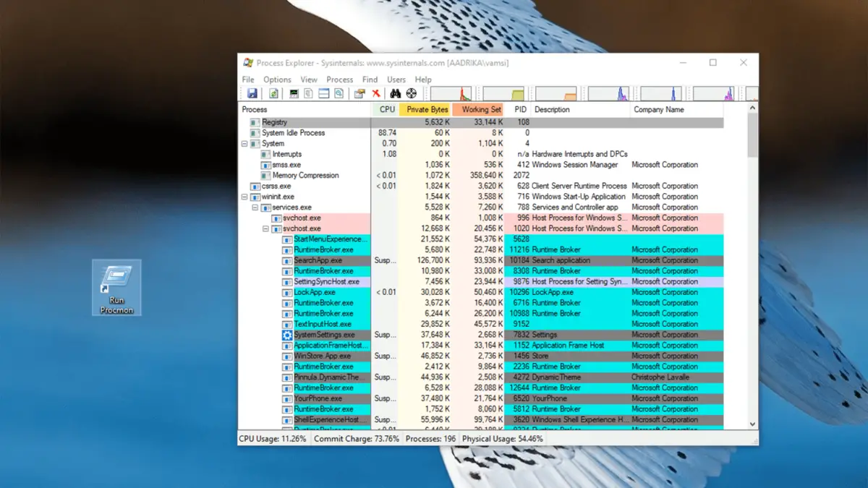Viewport: 868px width, 488px height.
Task: Click the Process Explorer title bar icon
Action: tap(248, 63)
